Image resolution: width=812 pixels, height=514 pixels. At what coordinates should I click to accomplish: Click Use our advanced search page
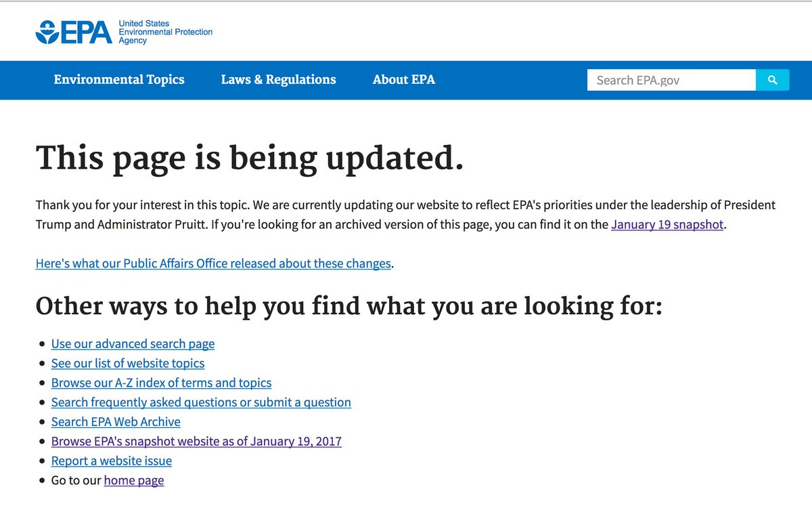133,344
